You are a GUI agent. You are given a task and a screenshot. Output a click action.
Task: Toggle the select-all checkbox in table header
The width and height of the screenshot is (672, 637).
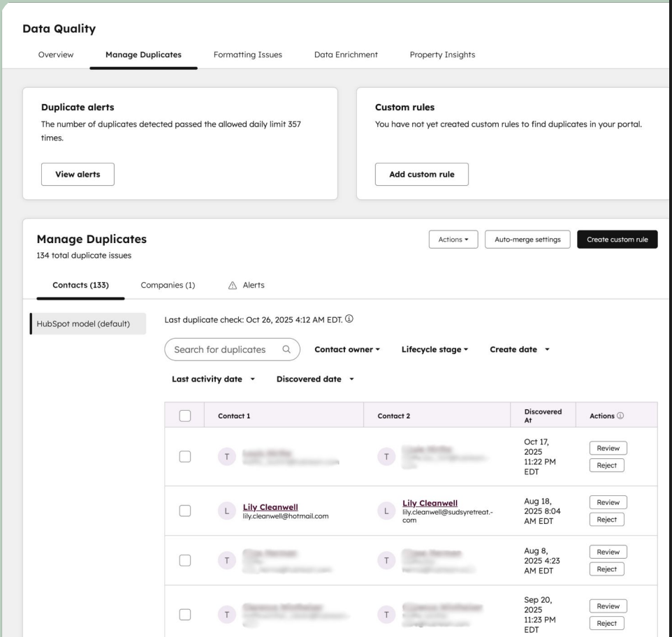(185, 416)
